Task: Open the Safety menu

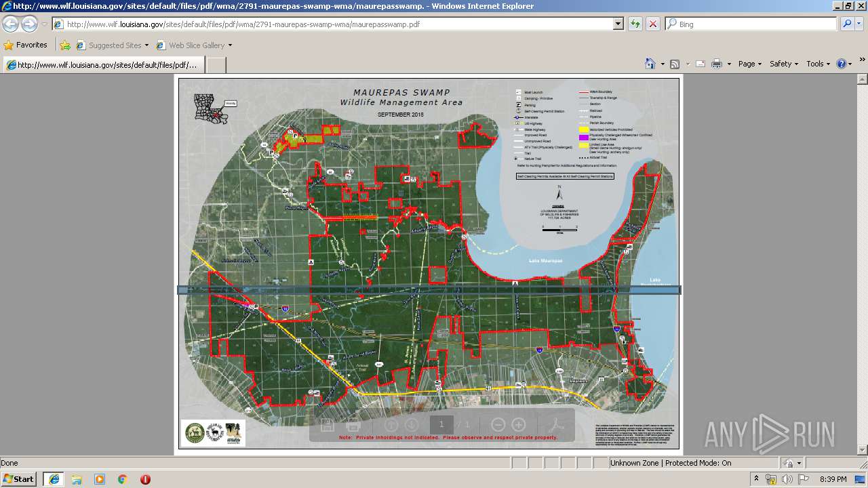Action: click(x=784, y=64)
